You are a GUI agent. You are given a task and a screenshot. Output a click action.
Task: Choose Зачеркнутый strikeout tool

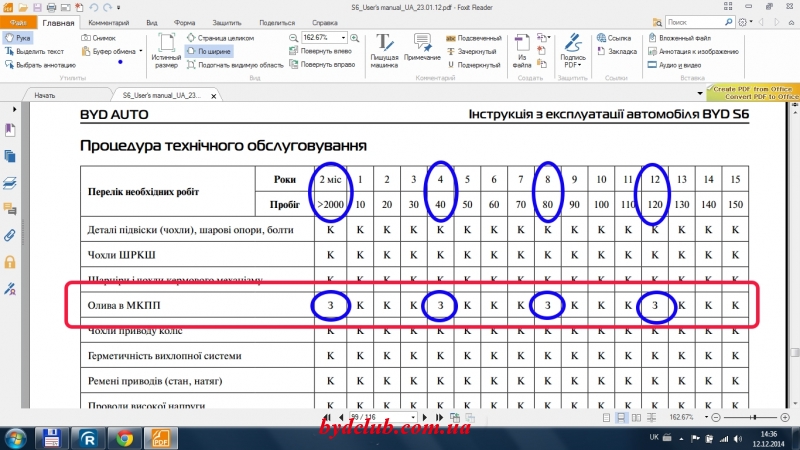click(471, 52)
